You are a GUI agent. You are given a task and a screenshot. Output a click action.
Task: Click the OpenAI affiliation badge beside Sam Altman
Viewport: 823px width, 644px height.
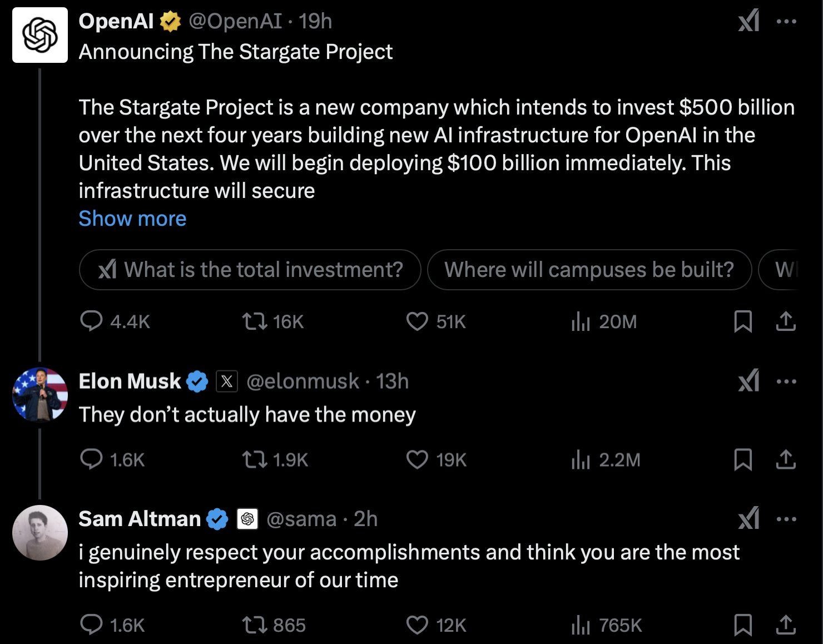pyautogui.click(x=247, y=519)
